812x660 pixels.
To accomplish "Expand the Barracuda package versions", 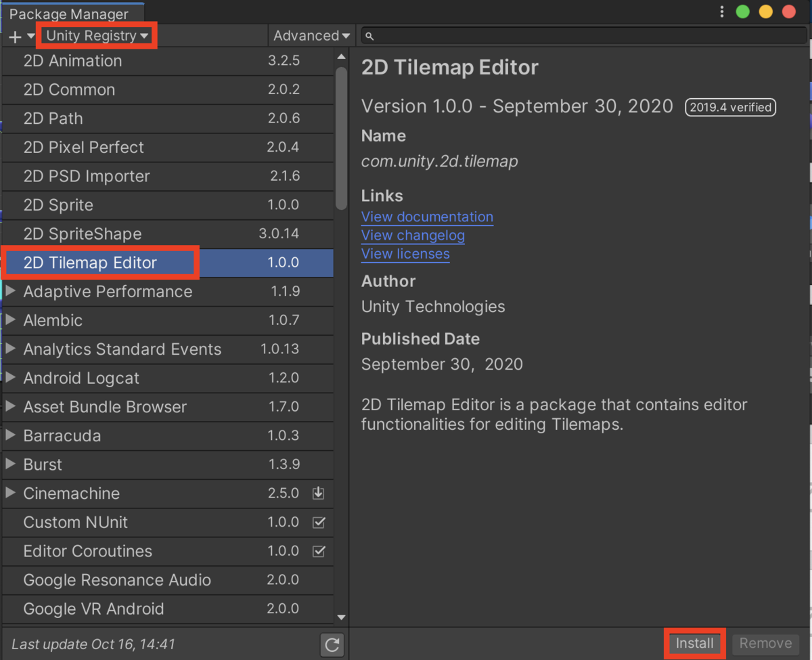I will click(10, 435).
